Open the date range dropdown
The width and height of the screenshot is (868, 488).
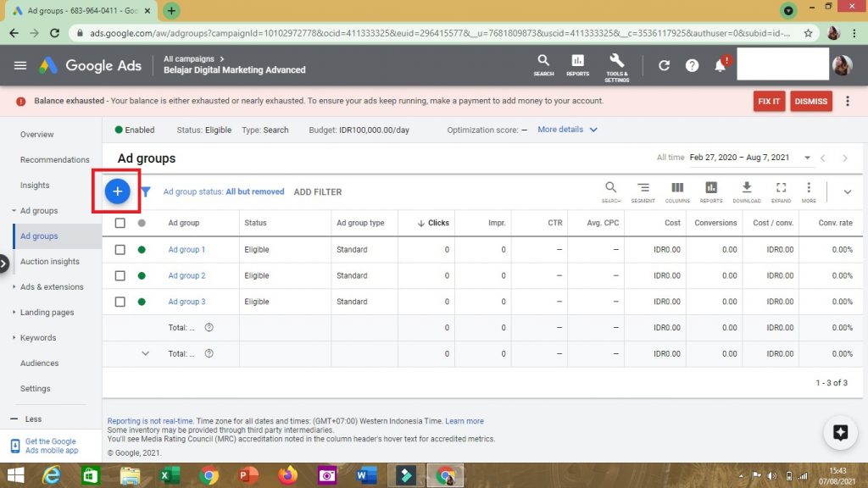[807, 158]
